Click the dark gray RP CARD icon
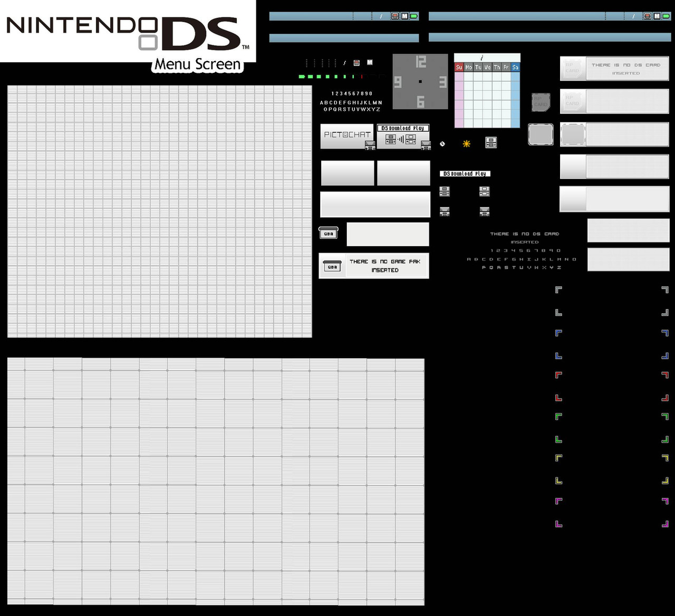The width and height of the screenshot is (675, 616). point(541,102)
